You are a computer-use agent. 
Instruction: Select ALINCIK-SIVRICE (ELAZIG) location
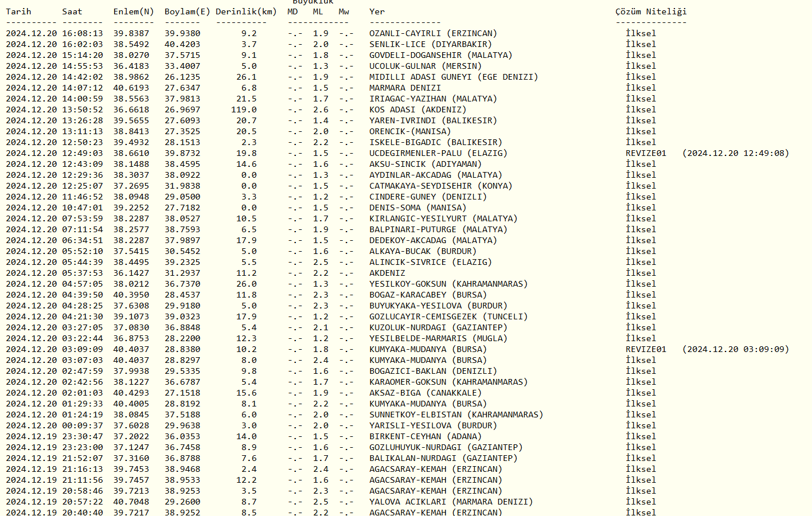[x=431, y=262]
